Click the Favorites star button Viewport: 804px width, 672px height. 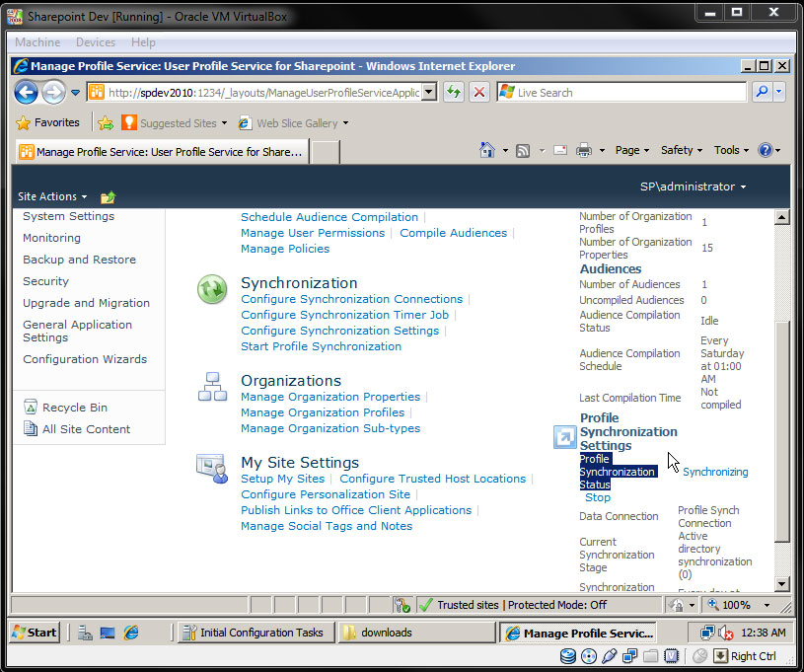[x=48, y=122]
